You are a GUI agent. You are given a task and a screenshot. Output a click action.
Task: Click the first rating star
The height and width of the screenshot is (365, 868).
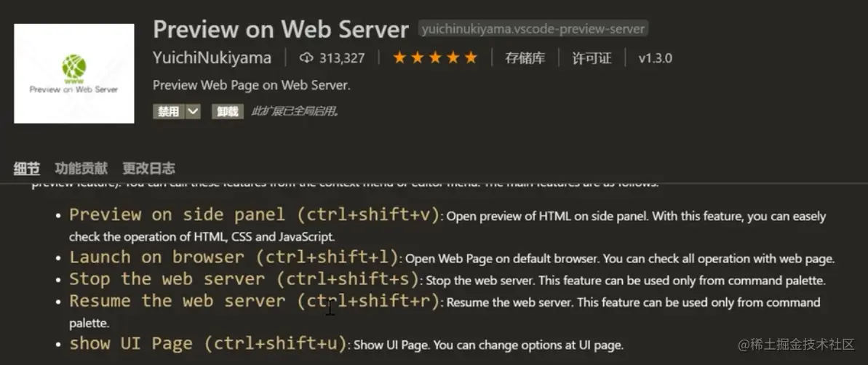(399, 57)
